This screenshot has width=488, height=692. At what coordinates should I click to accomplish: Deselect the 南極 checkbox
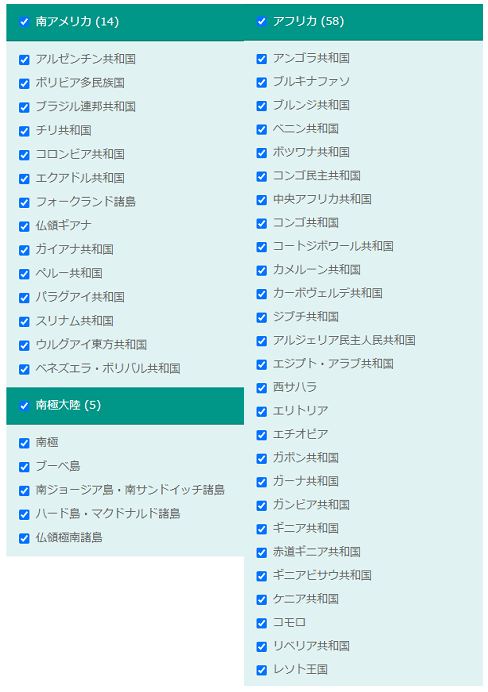(24, 443)
